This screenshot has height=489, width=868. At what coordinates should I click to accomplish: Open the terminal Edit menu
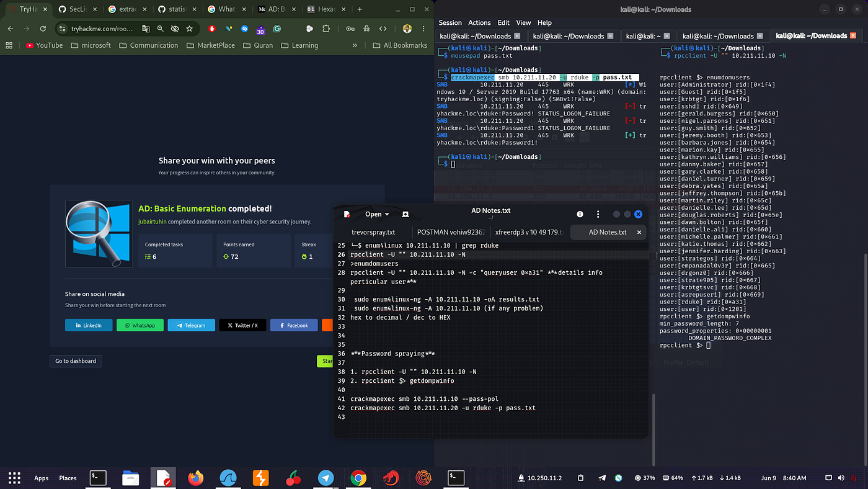[503, 22]
